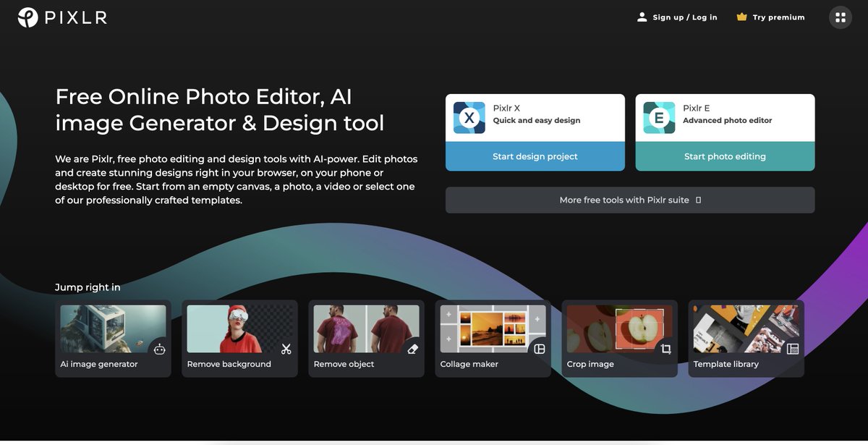Open the Remove background thumbnail image
Screen dimensions: 868x445
[239, 329]
